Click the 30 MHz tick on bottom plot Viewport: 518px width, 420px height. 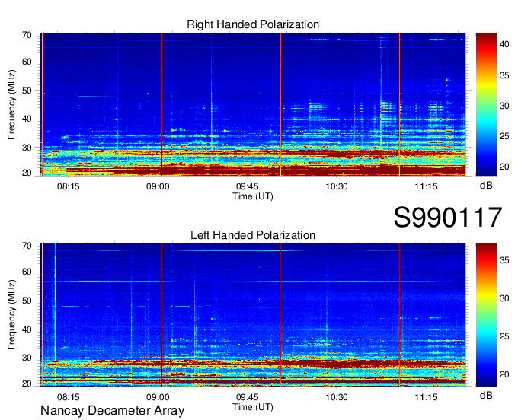pos(27,358)
